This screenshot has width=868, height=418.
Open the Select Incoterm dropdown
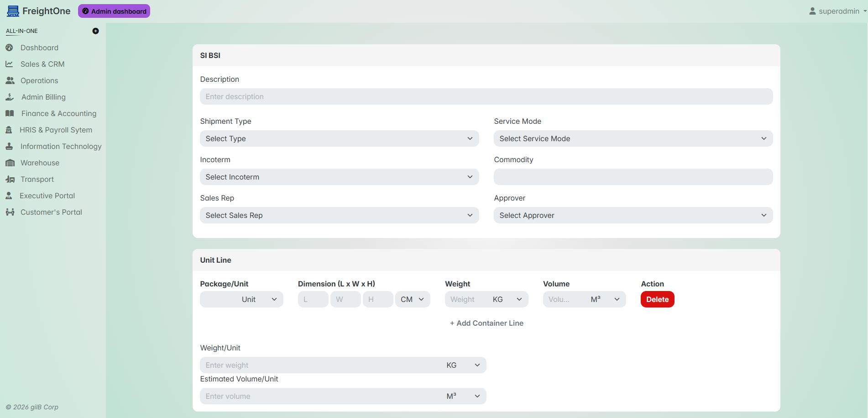point(339,177)
